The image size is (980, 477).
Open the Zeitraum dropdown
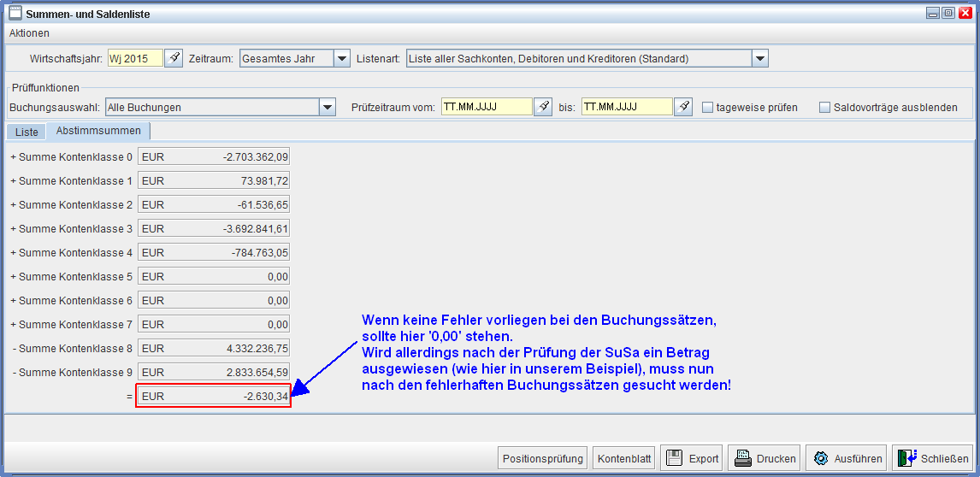(342, 58)
